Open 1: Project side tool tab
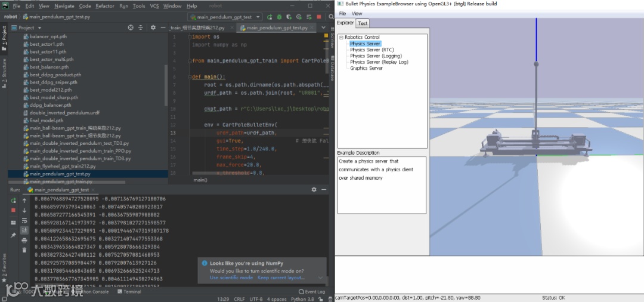The image size is (644, 302). 4,38
